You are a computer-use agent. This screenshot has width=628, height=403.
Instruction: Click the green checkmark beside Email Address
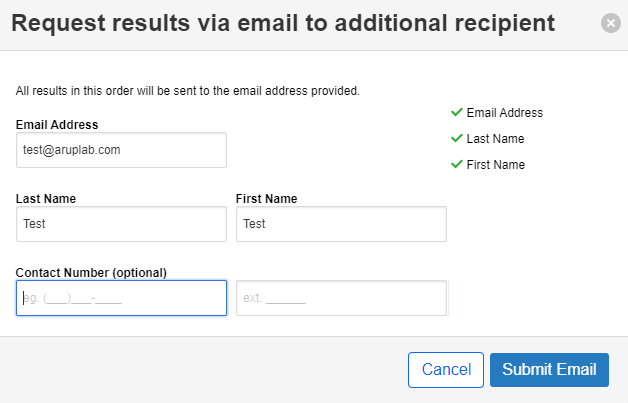pos(457,112)
